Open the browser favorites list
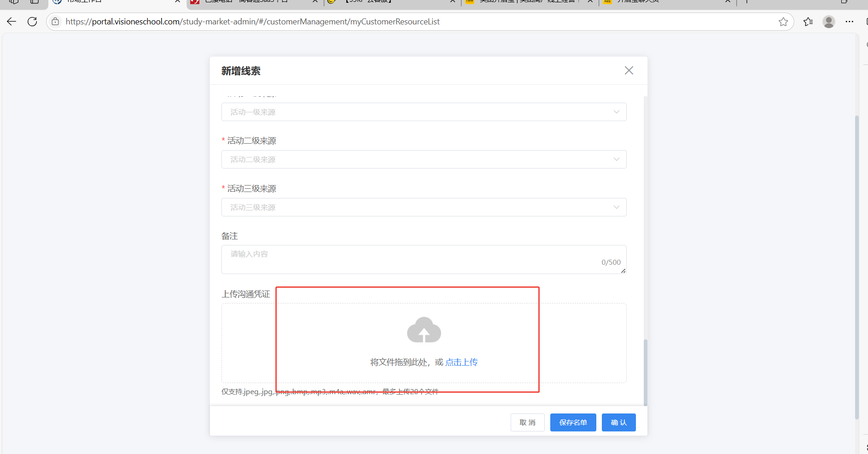This screenshot has width=868, height=454. pyautogui.click(x=808, y=22)
